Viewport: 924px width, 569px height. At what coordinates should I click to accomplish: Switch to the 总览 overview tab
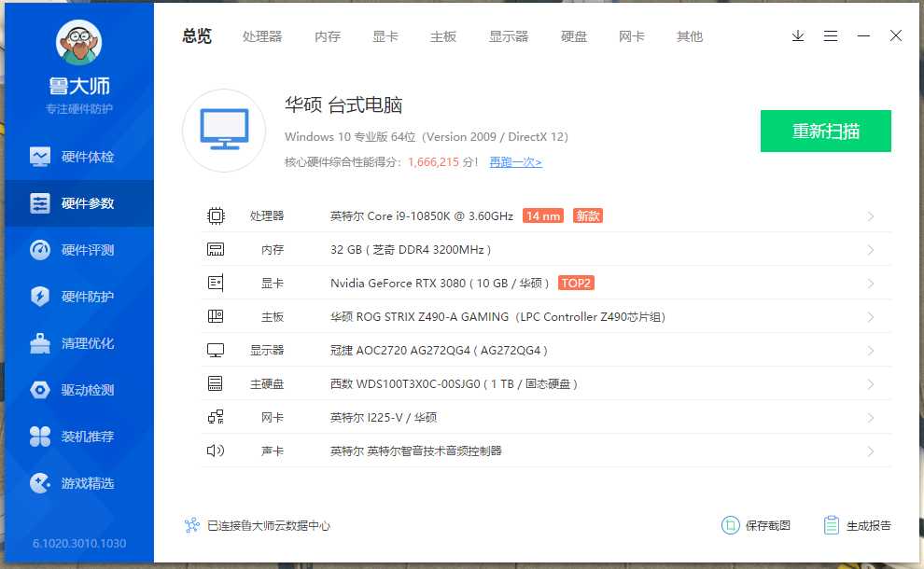coord(197,36)
